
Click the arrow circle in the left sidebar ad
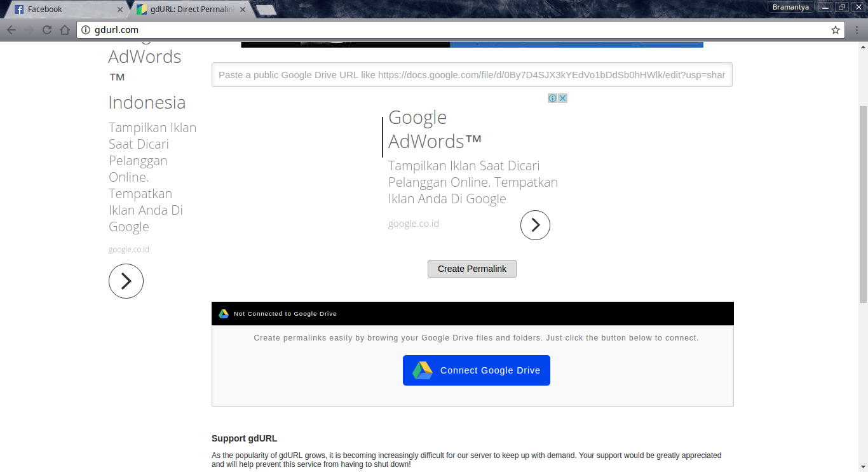click(x=126, y=281)
